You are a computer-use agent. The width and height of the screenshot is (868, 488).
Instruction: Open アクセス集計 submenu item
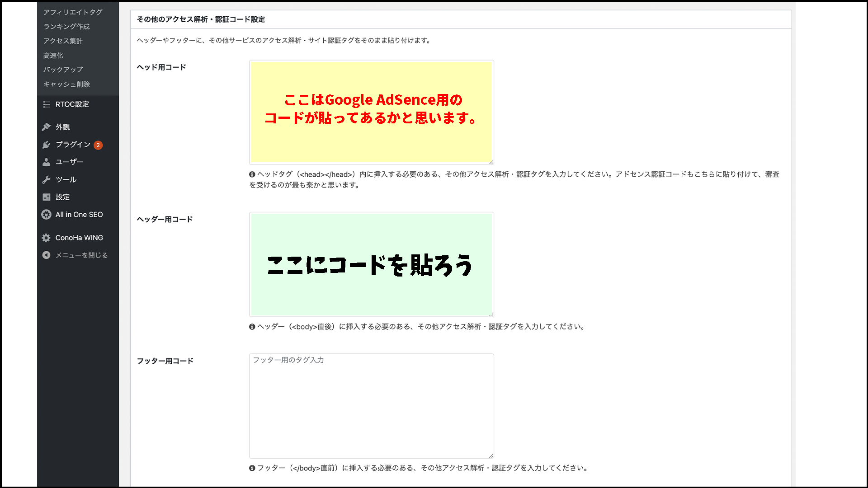[x=63, y=41]
